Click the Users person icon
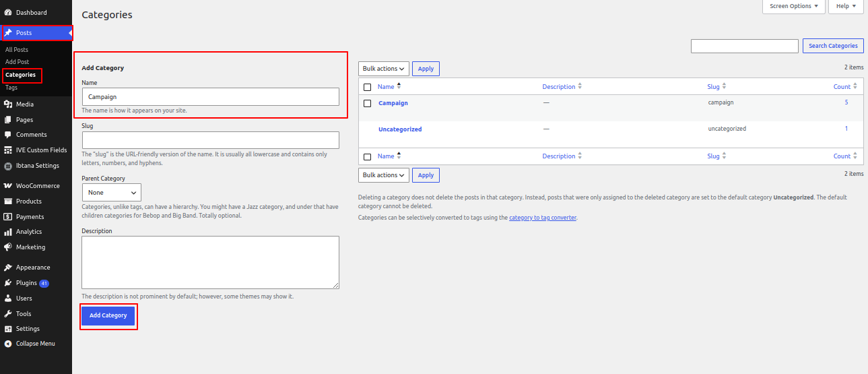Viewport: 868px width, 374px height. 8,299
